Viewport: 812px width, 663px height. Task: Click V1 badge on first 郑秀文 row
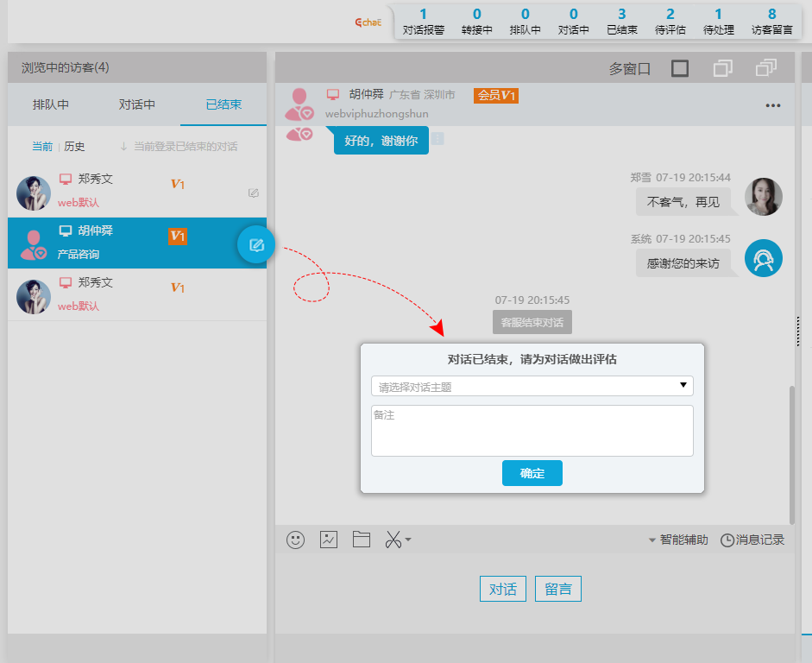(178, 184)
